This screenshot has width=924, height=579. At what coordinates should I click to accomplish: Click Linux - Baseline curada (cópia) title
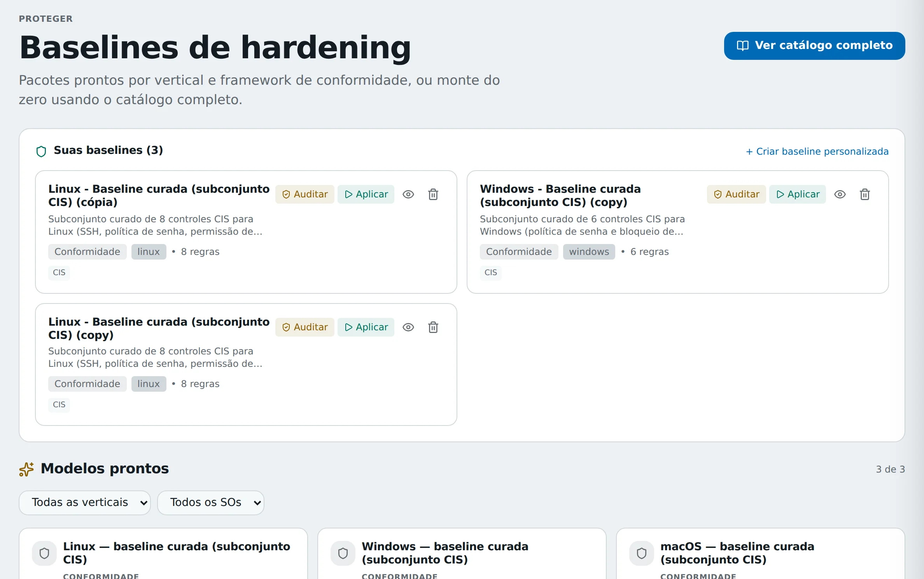[159, 195]
